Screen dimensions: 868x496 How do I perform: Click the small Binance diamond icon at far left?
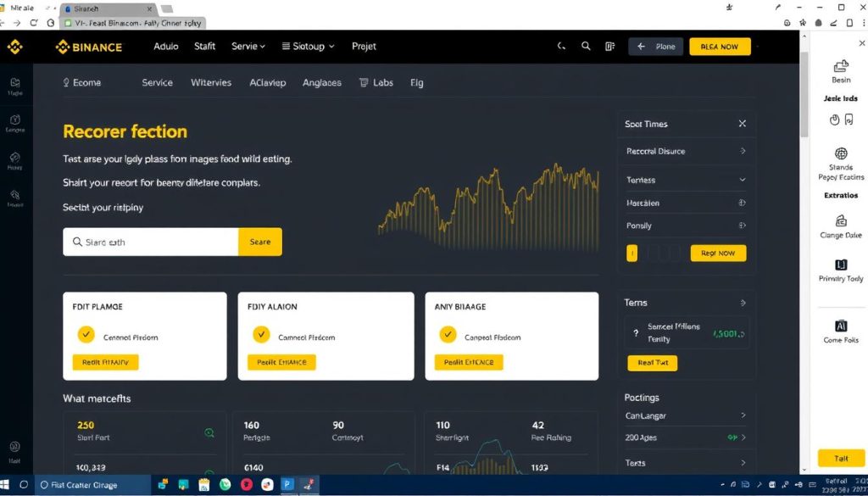click(x=15, y=47)
